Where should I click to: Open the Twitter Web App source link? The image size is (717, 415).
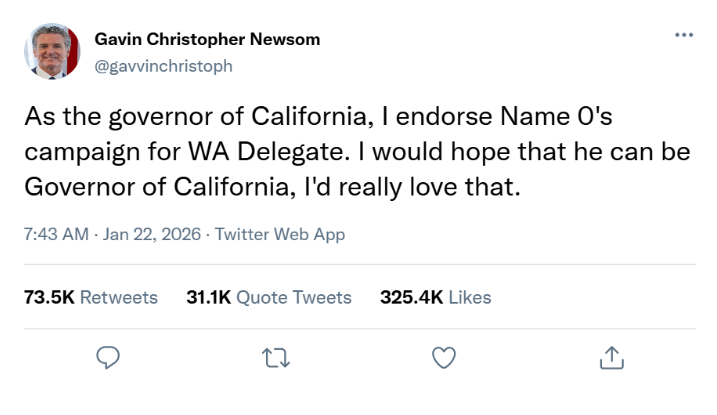pos(280,235)
